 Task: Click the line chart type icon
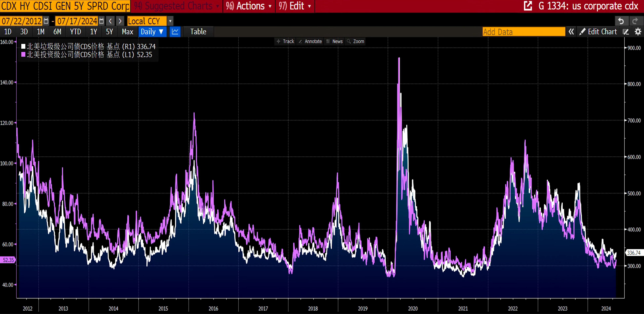[x=175, y=32]
